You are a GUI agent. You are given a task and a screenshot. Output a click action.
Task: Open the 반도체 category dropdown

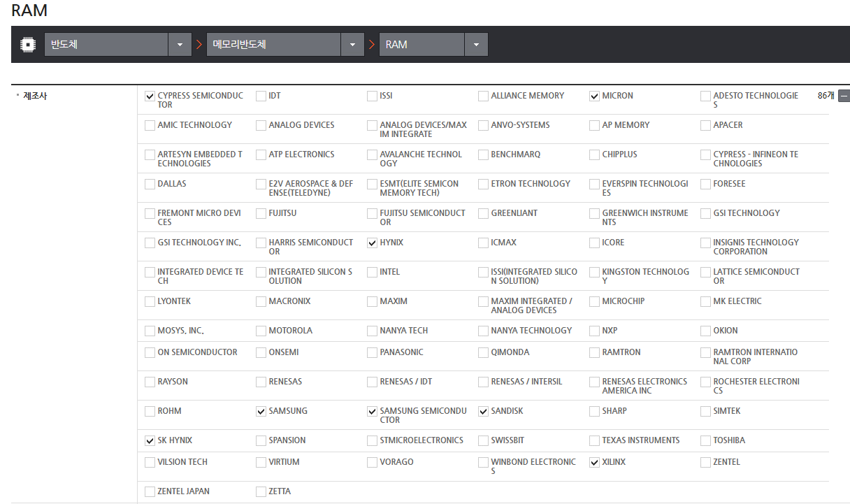180,44
